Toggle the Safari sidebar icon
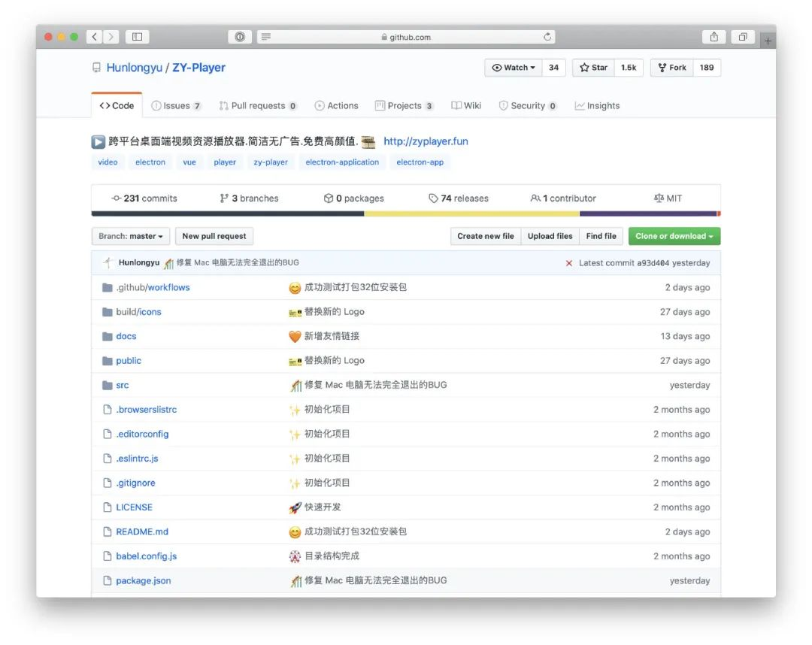The image size is (812, 645). click(138, 37)
